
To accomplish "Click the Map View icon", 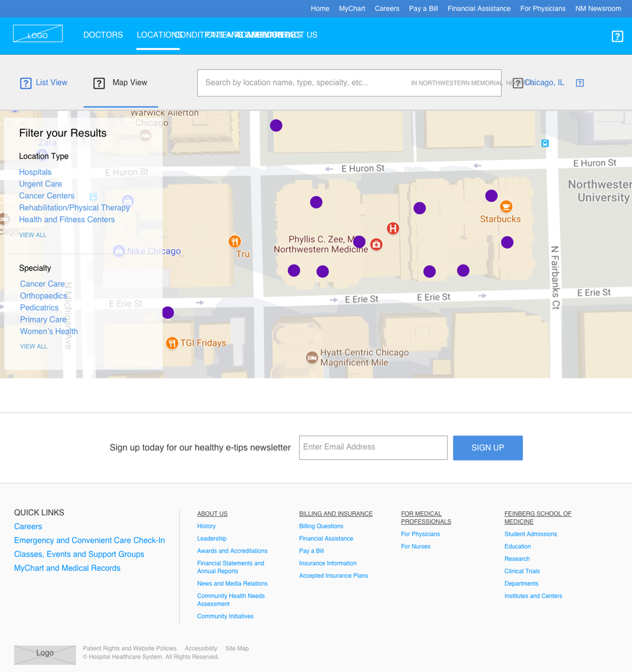I will click(99, 83).
